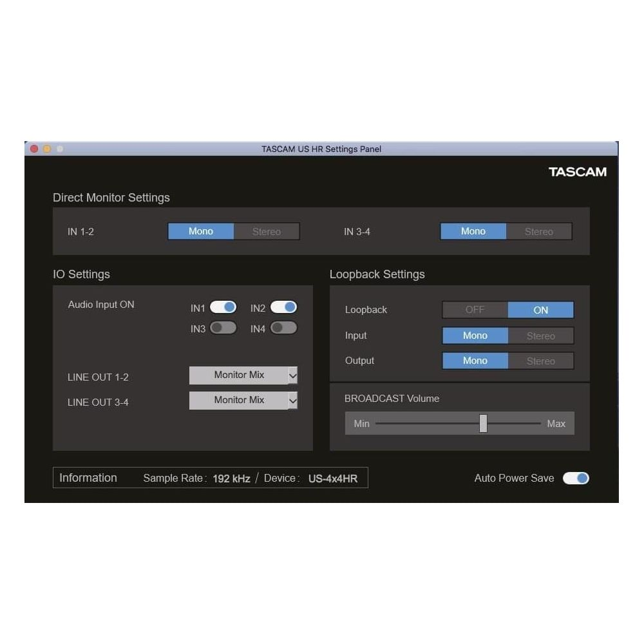Enable the IN3 audio input
Image resolution: width=644 pixels, height=644 pixels.
(224, 328)
